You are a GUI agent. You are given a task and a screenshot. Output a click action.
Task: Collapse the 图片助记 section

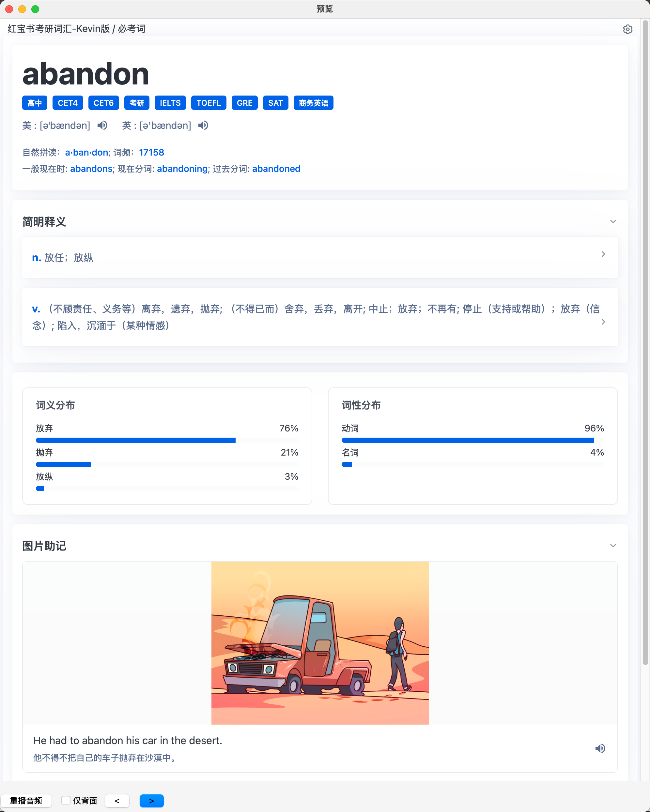(613, 546)
